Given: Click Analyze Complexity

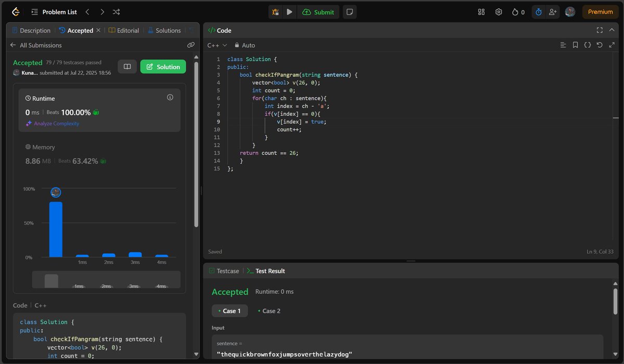Looking at the screenshot, I should click(x=53, y=123).
